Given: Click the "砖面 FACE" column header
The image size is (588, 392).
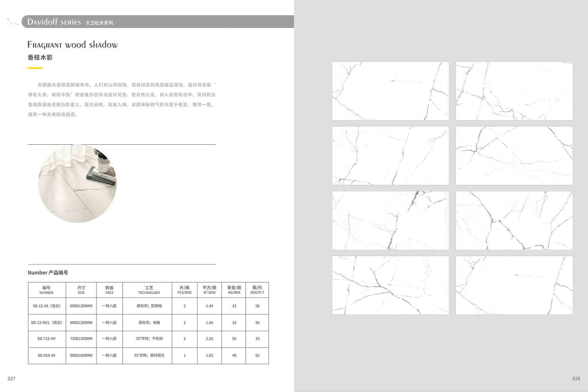Looking at the screenshot, I should (x=109, y=290).
